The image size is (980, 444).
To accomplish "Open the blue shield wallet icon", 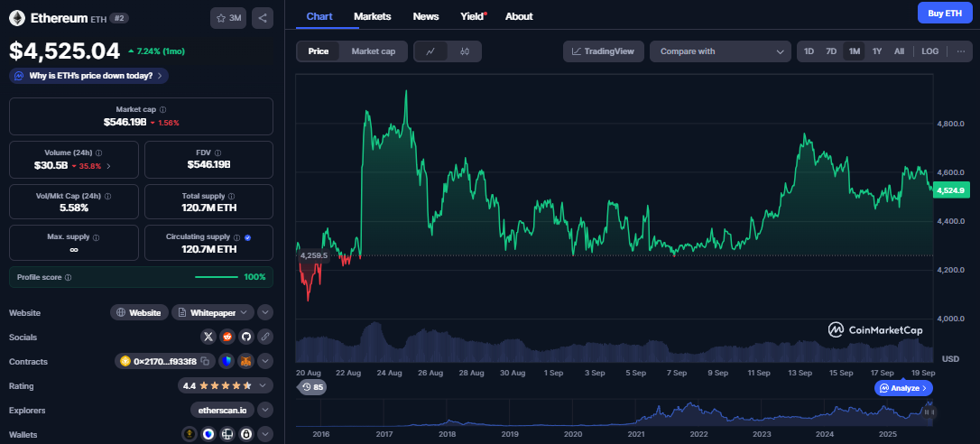I will tap(208, 434).
